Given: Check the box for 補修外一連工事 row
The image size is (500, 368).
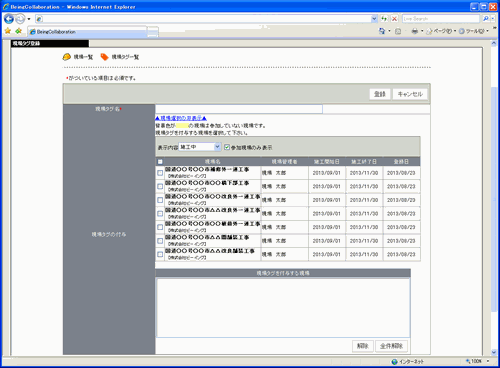Looking at the screenshot, I should [160, 173].
